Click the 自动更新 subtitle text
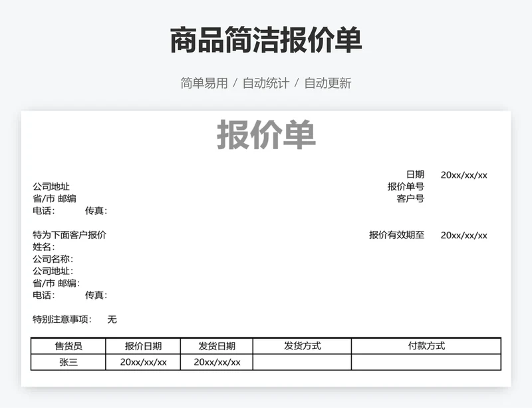The width and height of the screenshot is (532, 408). tap(328, 83)
